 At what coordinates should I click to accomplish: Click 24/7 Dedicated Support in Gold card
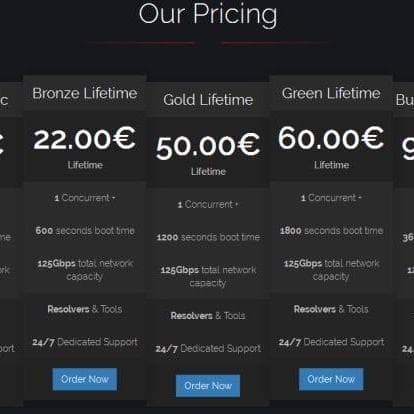[x=208, y=349]
